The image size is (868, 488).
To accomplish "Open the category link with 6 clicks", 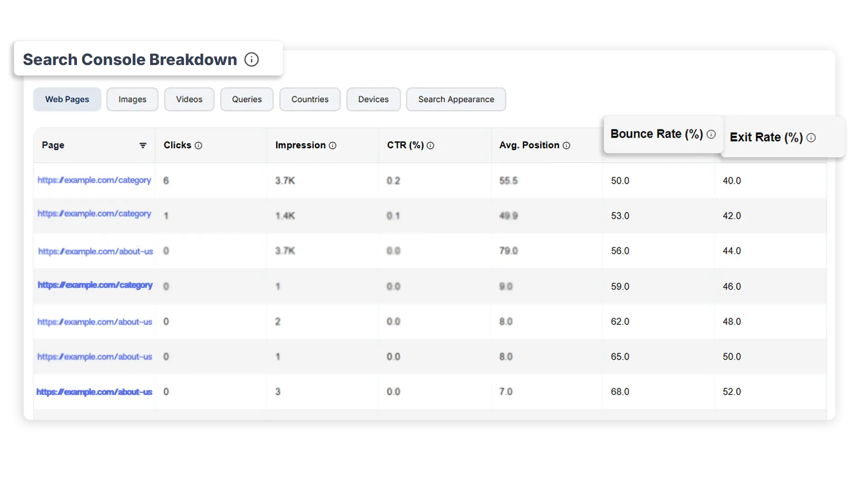I will tap(94, 180).
